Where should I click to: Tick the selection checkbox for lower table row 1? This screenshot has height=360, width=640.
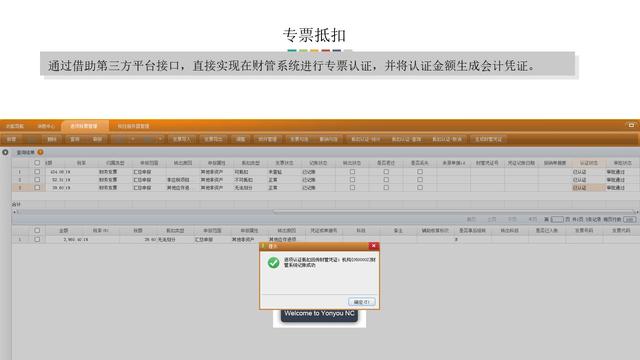point(37,240)
